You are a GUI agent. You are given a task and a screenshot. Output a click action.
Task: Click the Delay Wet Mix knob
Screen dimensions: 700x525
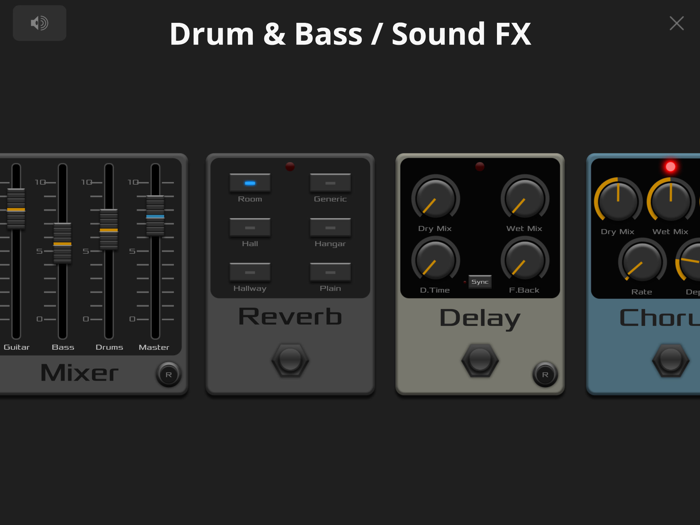pos(525,198)
